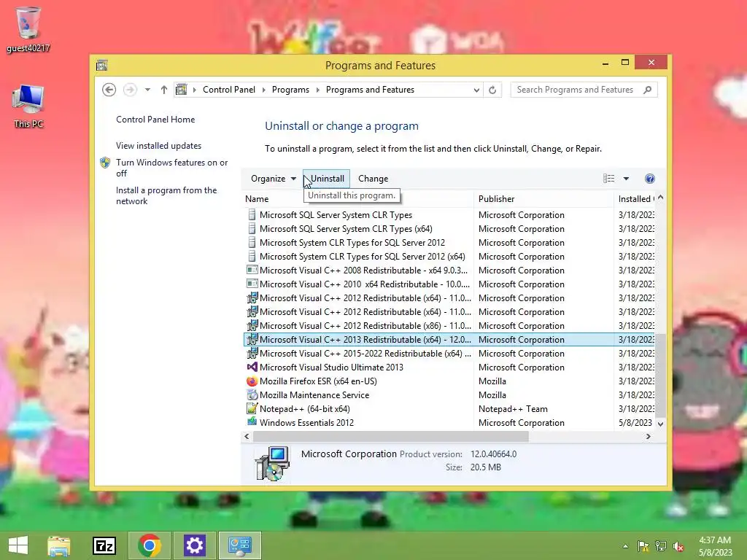Click the Uninstall toolbar button
The height and width of the screenshot is (560, 747).
coord(327,179)
